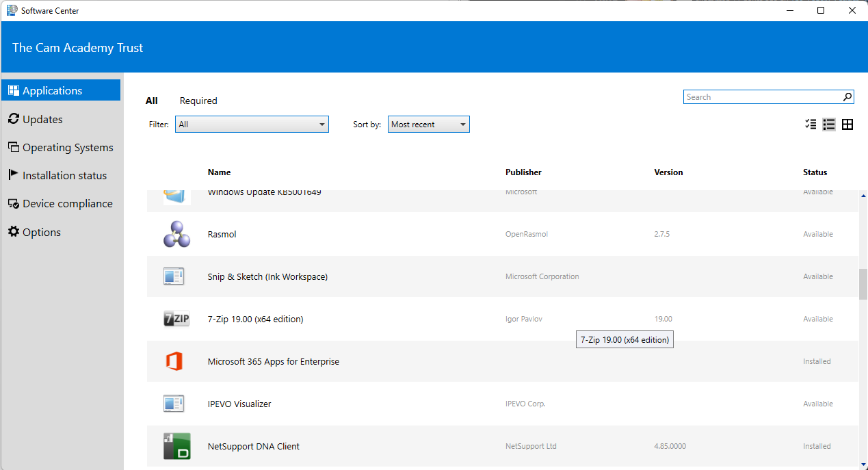Click the Microsoft Corporation publisher text

point(542,276)
